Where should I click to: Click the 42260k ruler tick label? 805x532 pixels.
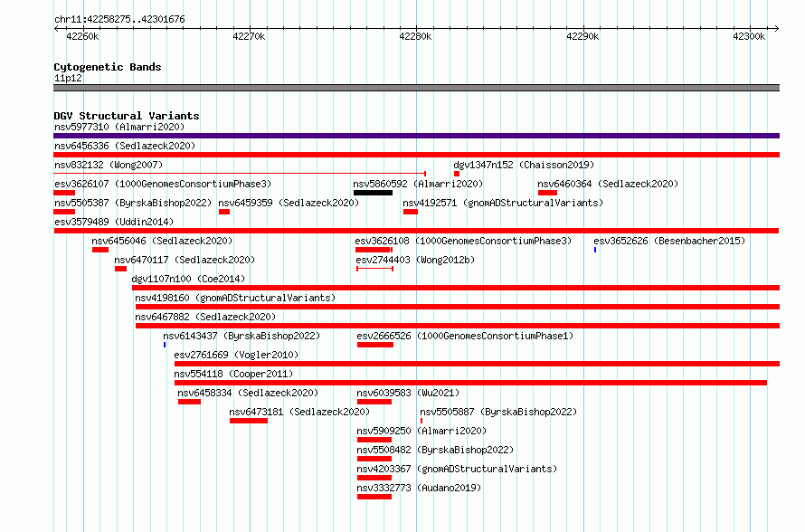tap(82, 36)
